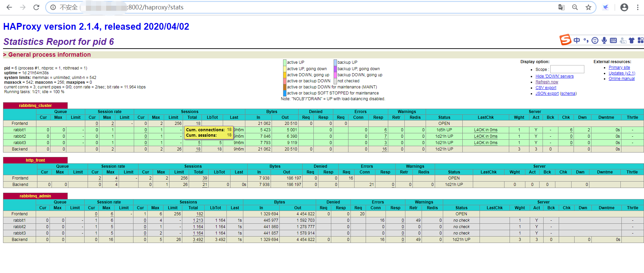Bookmark this page with the star icon

(588, 7)
